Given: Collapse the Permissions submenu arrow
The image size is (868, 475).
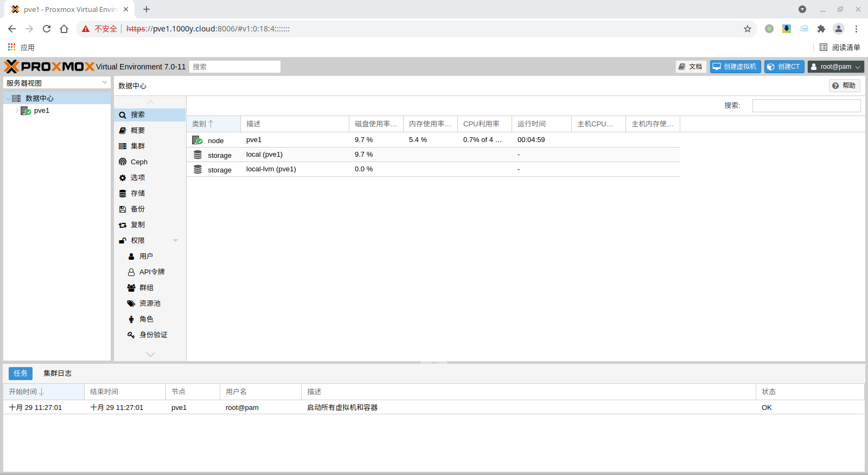Looking at the screenshot, I should (175, 240).
